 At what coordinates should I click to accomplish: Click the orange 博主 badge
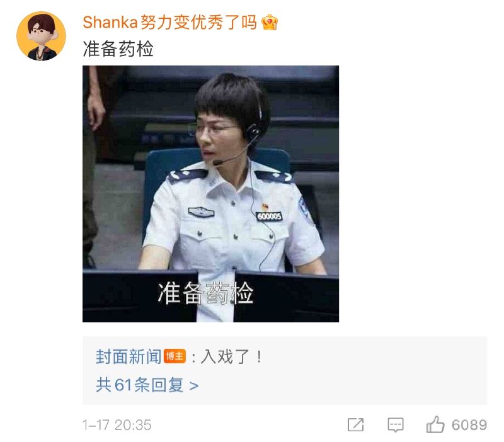pyautogui.click(x=175, y=356)
